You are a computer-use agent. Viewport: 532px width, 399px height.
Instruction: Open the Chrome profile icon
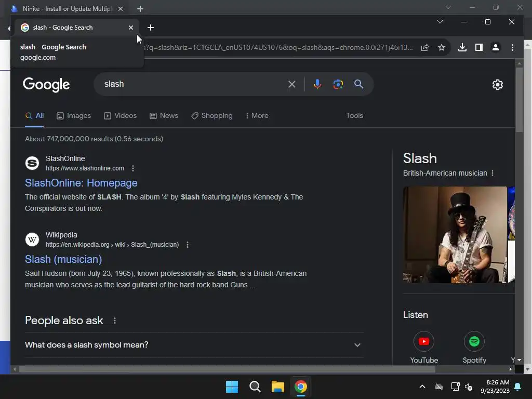(495, 47)
